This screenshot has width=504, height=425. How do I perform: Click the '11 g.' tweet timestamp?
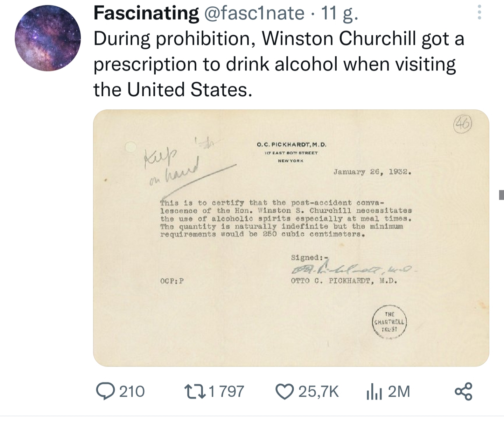(x=339, y=13)
